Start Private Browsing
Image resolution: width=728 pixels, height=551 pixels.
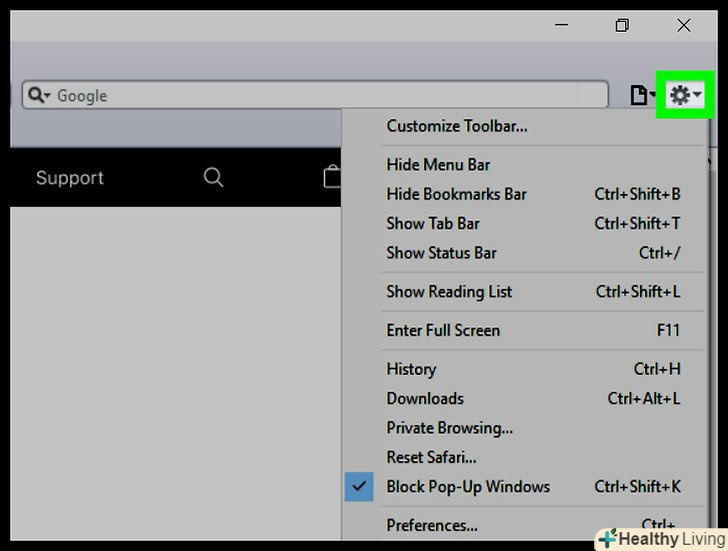tap(449, 428)
